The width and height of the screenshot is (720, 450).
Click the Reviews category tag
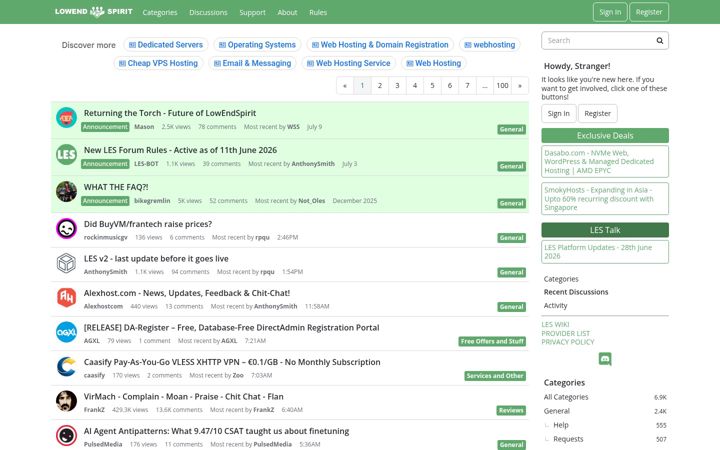tap(511, 410)
